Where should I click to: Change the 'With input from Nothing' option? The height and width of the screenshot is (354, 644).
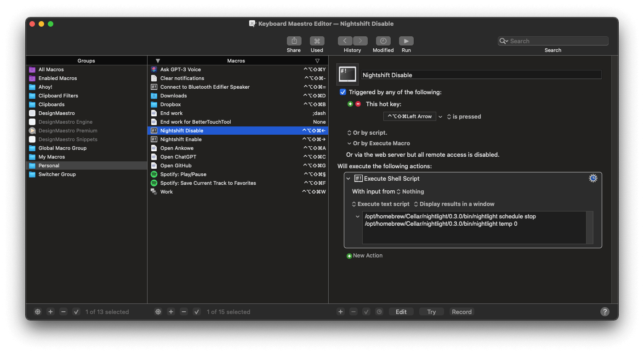click(410, 192)
